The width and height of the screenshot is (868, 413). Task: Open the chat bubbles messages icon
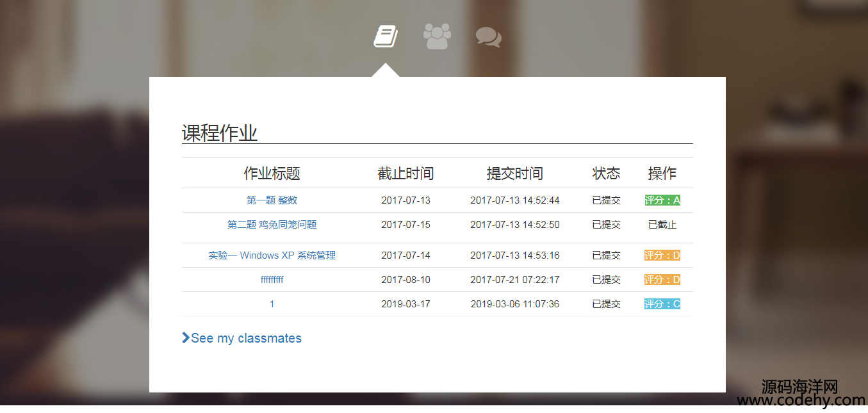(x=488, y=37)
